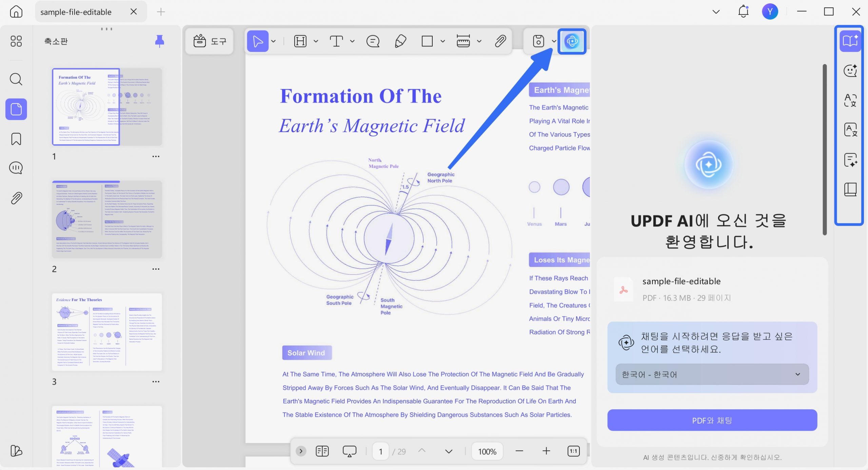Go to the home screen icon
Viewport: 868px width, 470px height.
click(x=16, y=12)
